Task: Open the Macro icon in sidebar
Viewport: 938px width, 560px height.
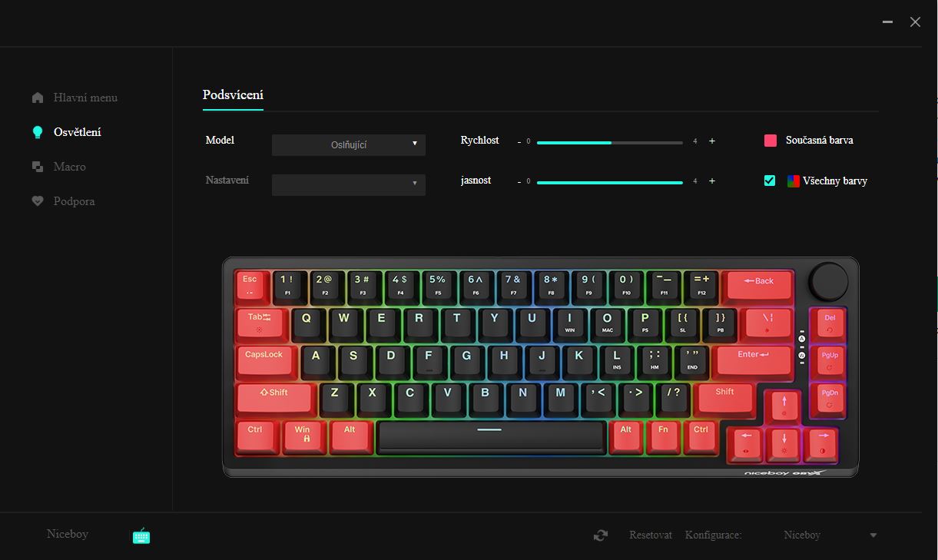Action: 38,167
